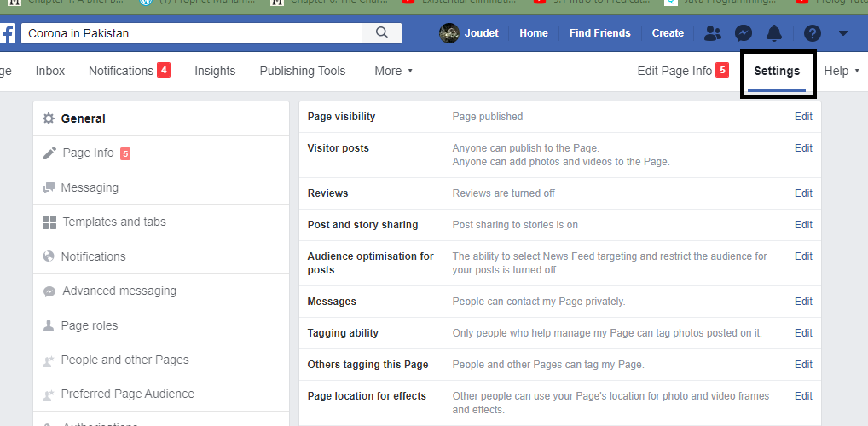Screen dimensions: 868x426
Task: Select Page roles in sidebar
Action: (x=161, y=325)
